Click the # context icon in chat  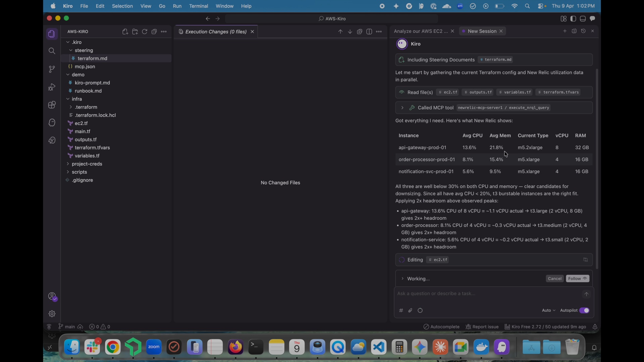click(x=401, y=311)
